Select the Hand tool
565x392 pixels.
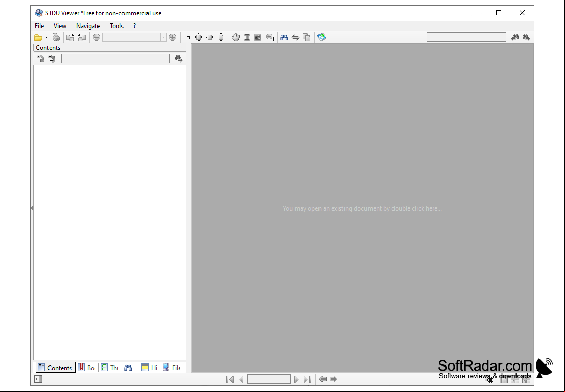[236, 37]
